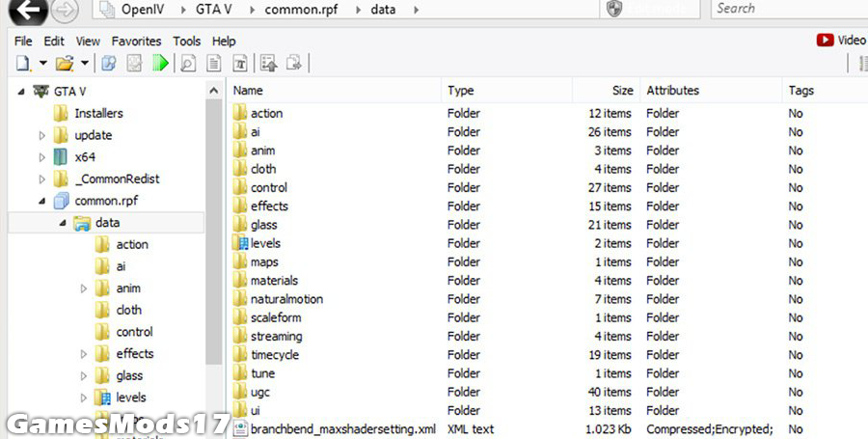Click the blue search-document toolbar icon

108,63
